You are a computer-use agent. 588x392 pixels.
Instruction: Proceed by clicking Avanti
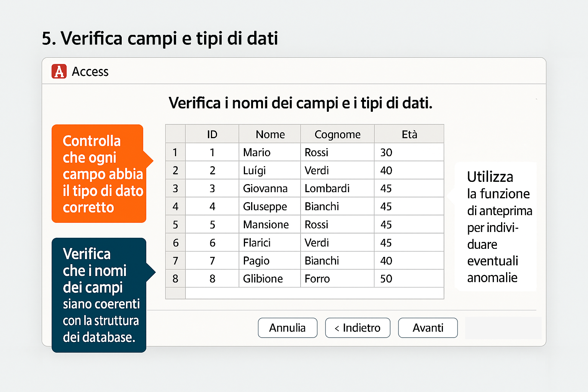(x=428, y=328)
